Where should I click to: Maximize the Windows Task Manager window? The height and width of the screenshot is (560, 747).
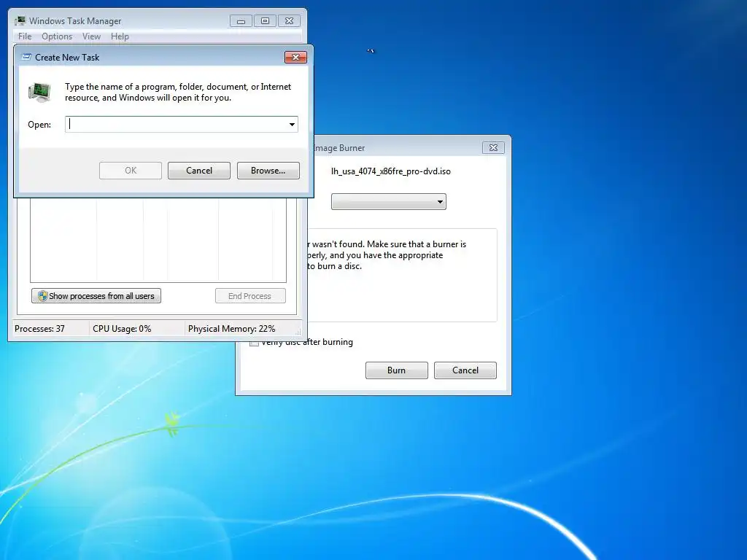pyautogui.click(x=266, y=21)
